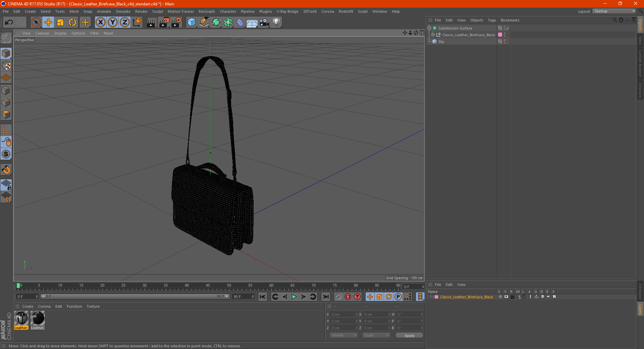
Task: Toggle the layer lock icon
Action: [524, 297]
